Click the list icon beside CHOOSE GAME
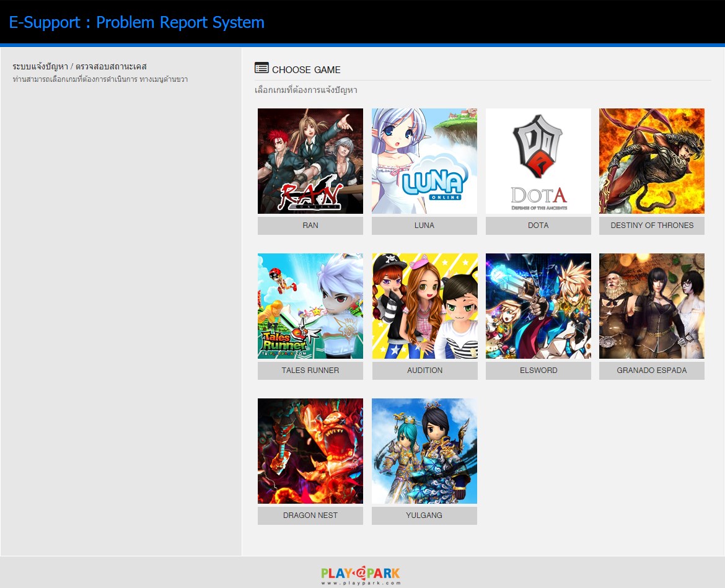Screen dimensions: 725x588 261,68
